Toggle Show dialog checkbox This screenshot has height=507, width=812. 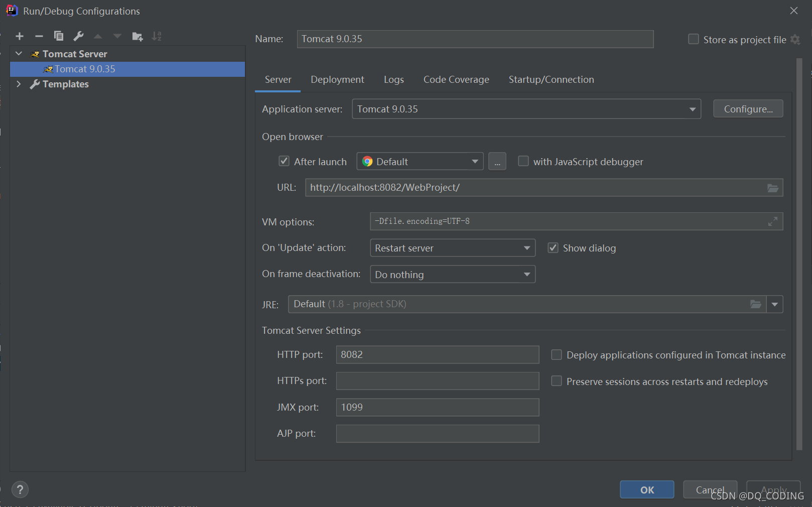(553, 248)
